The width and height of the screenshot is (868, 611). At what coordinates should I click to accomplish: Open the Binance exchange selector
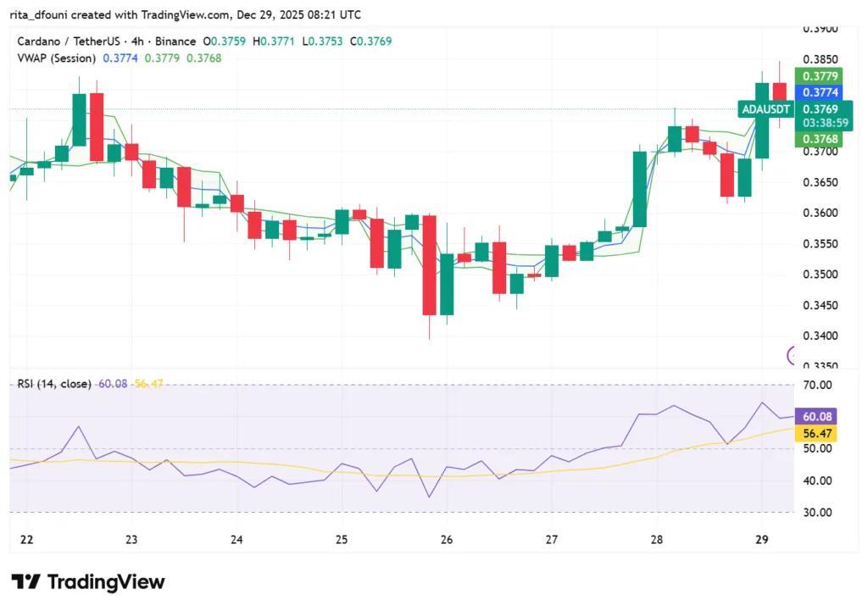pyautogui.click(x=172, y=40)
